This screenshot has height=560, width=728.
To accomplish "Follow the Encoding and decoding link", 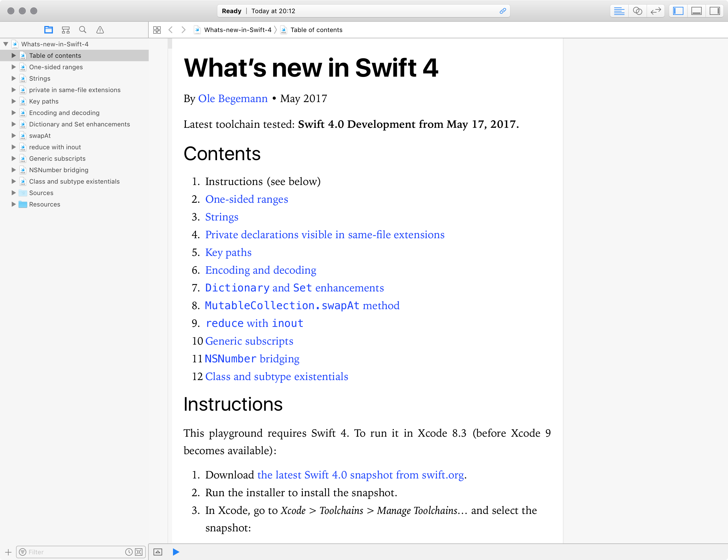I will pos(260,270).
